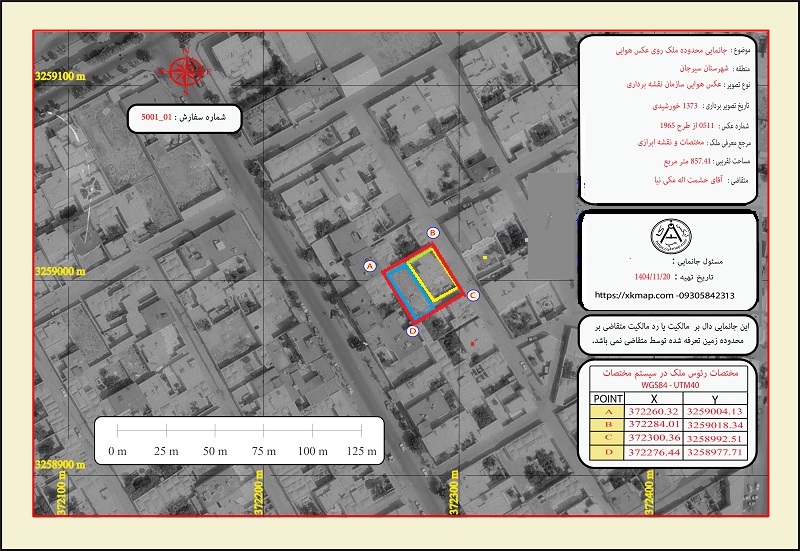Click the area value 857.41
The width and height of the screenshot is (800, 551).
point(701,162)
